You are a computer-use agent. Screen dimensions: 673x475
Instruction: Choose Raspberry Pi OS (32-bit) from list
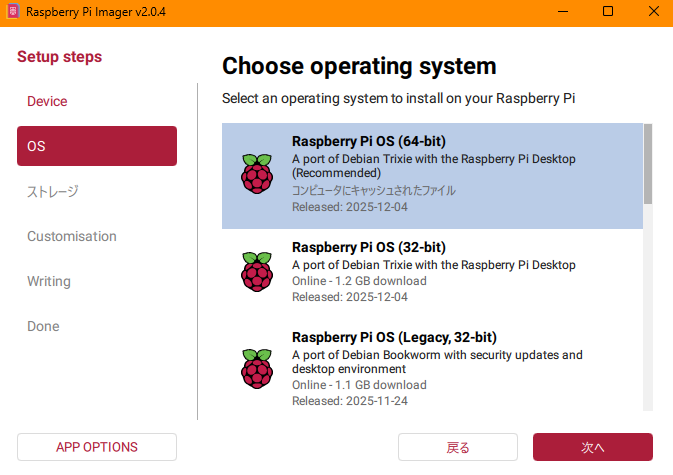coord(432,271)
